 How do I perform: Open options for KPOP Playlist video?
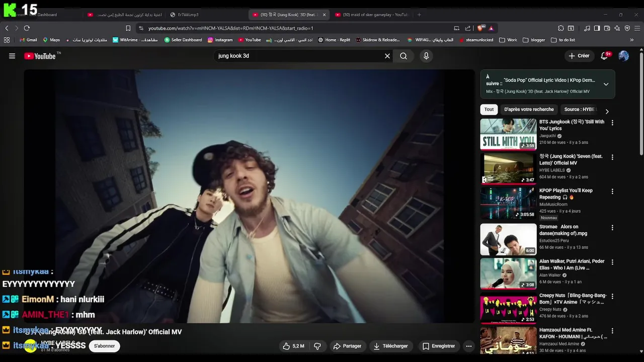[612, 192]
